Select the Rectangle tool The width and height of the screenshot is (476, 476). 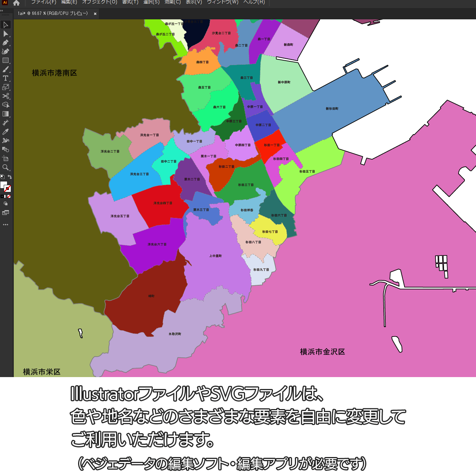tap(6, 61)
